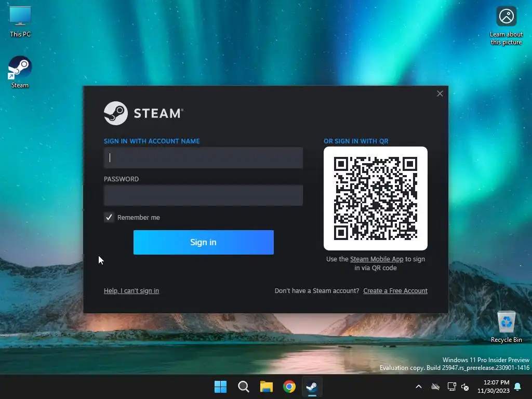The height and width of the screenshot is (399, 532).
Task: Launch File Explorer from the taskbar
Action: [267, 387]
